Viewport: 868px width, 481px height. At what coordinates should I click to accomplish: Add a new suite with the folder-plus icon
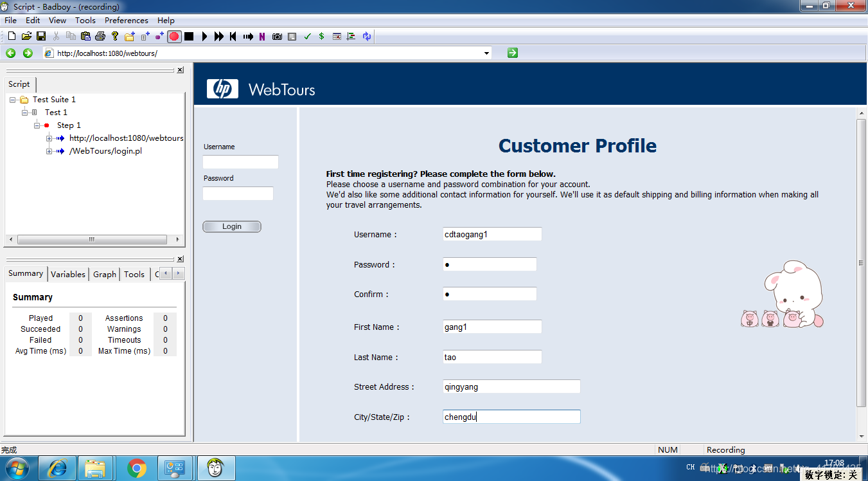click(130, 37)
